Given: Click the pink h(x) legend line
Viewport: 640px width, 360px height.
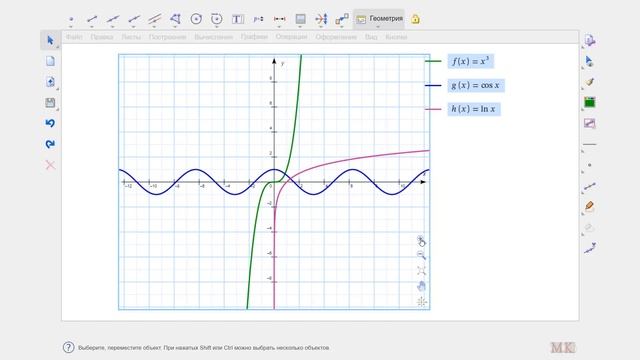Looking at the screenshot, I should click(433, 109).
